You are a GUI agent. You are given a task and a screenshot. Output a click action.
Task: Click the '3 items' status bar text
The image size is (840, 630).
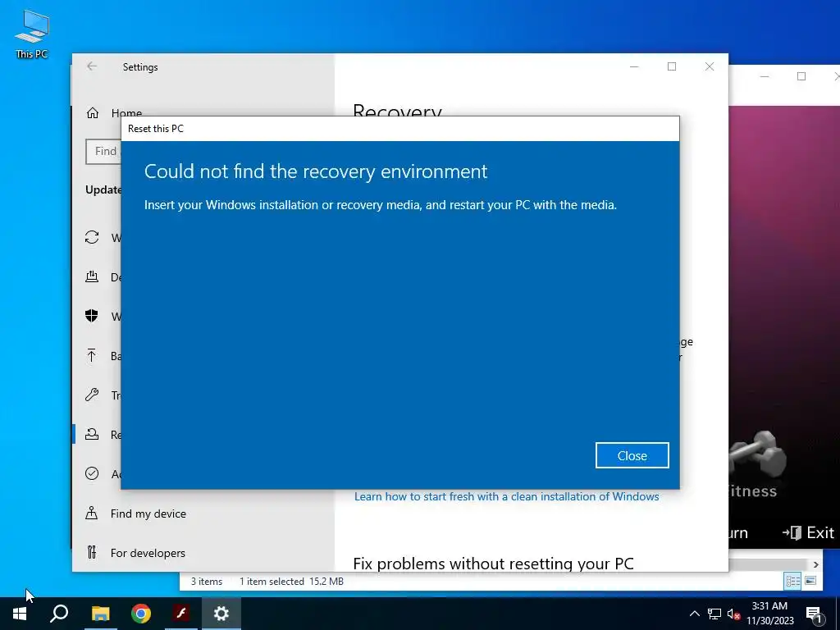(x=207, y=582)
